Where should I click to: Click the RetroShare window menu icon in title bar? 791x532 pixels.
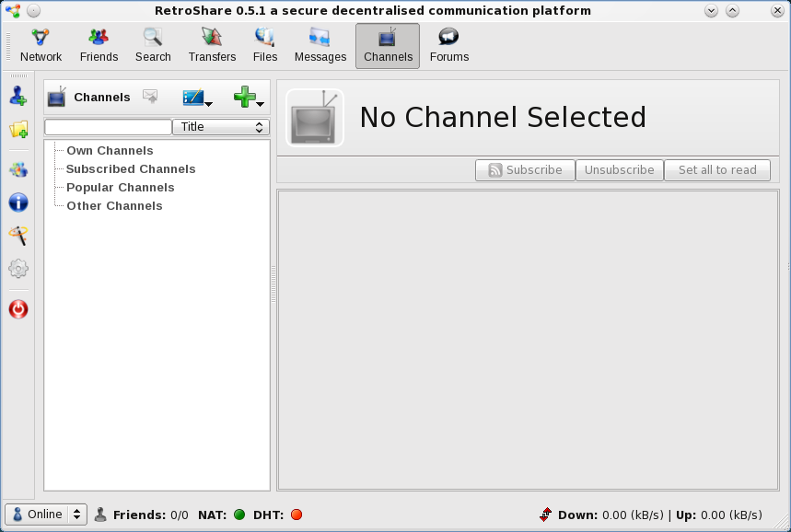tap(13, 11)
